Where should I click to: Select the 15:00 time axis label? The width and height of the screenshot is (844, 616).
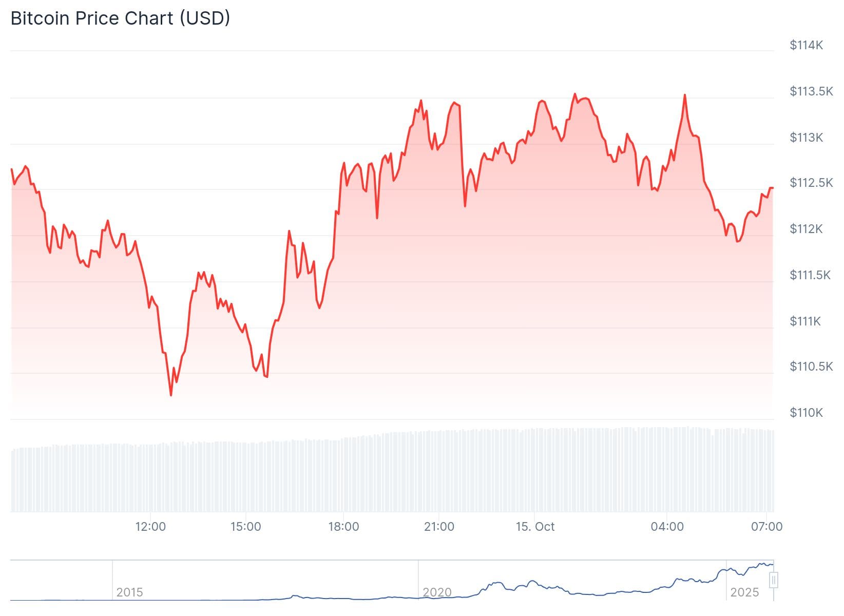click(x=246, y=527)
